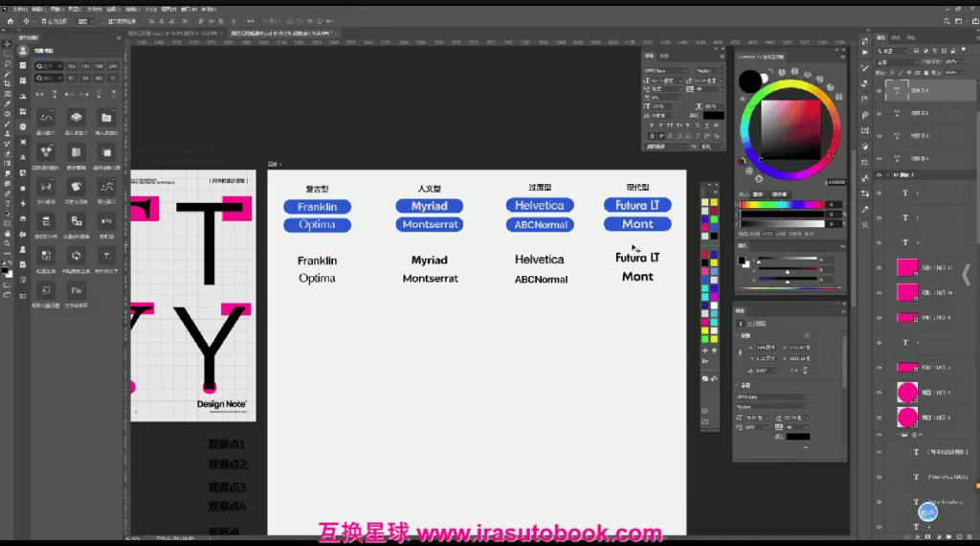Open the three-dots menu in options bar
Viewport: 980px width, 546px height.
[251, 21]
